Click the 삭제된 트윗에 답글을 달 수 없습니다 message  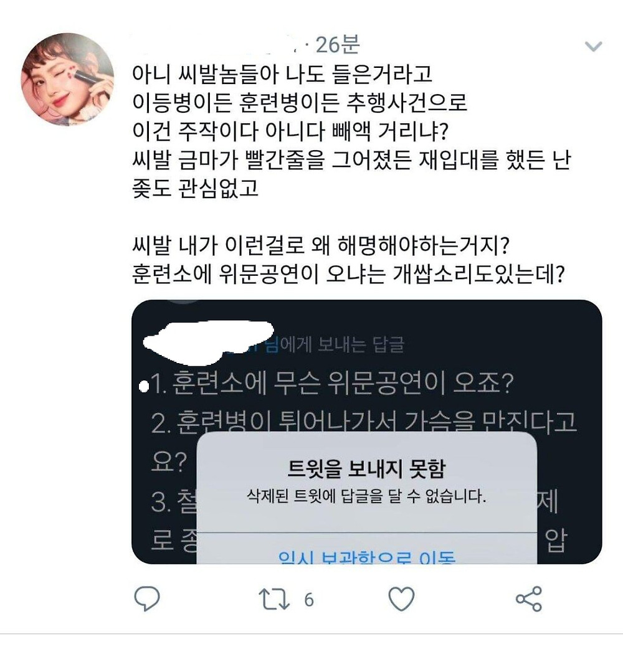pyautogui.click(x=366, y=497)
